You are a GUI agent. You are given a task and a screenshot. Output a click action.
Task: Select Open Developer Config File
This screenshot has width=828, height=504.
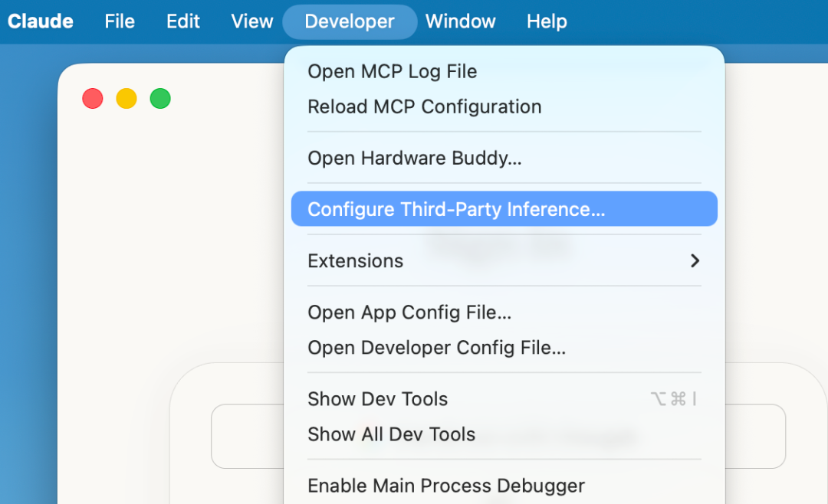click(436, 348)
